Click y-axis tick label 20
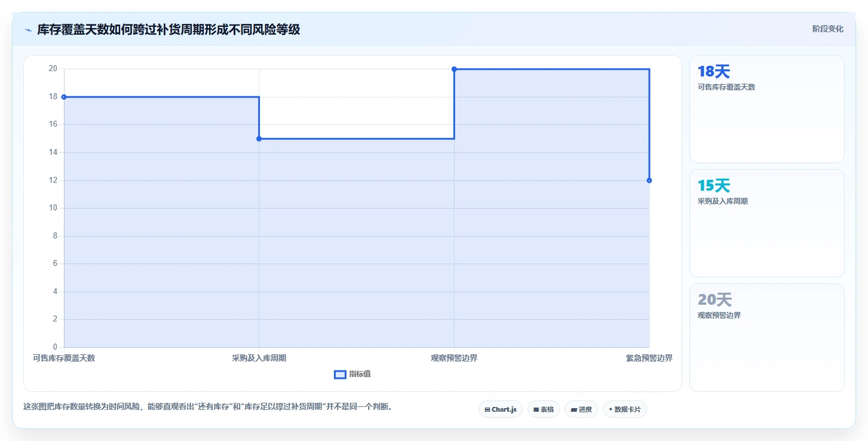Screen dimensions: 868x441 [x=53, y=69]
